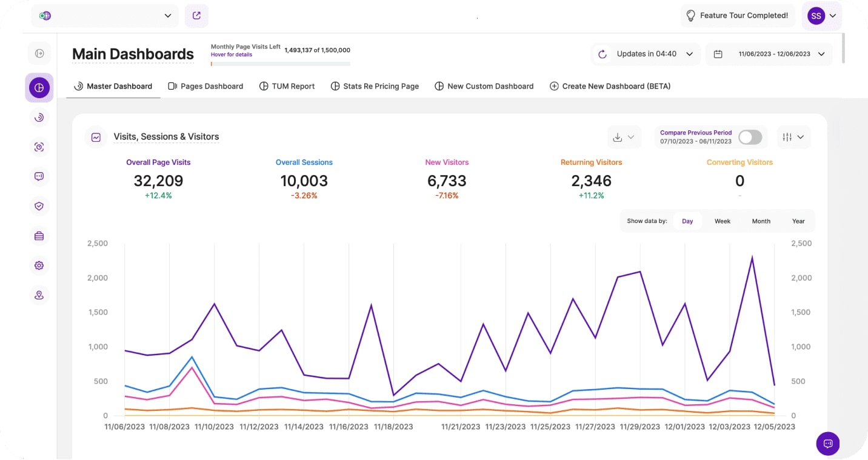
Task: Click the Feature Tour Completed! button
Action: [737, 16]
